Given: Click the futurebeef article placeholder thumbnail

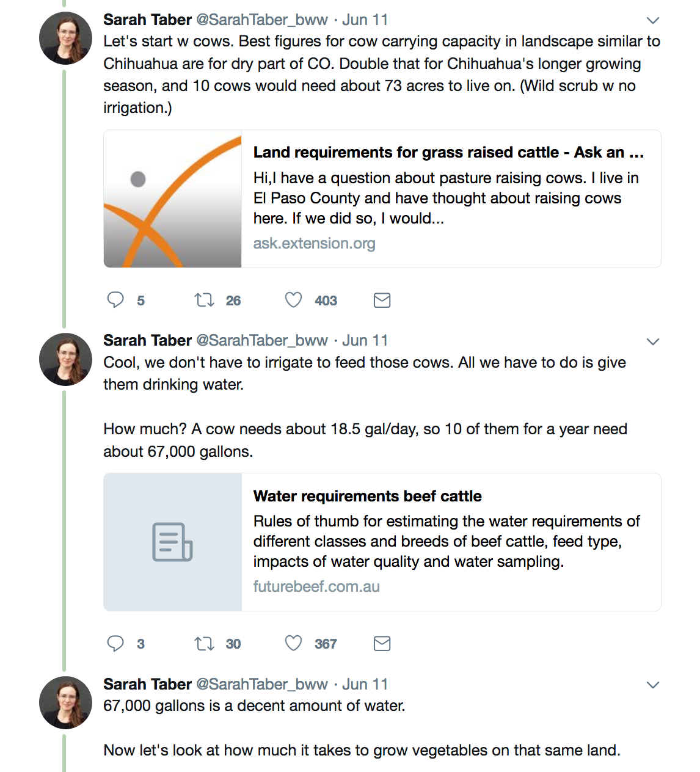Looking at the screenshot, I should coord(173,542).
